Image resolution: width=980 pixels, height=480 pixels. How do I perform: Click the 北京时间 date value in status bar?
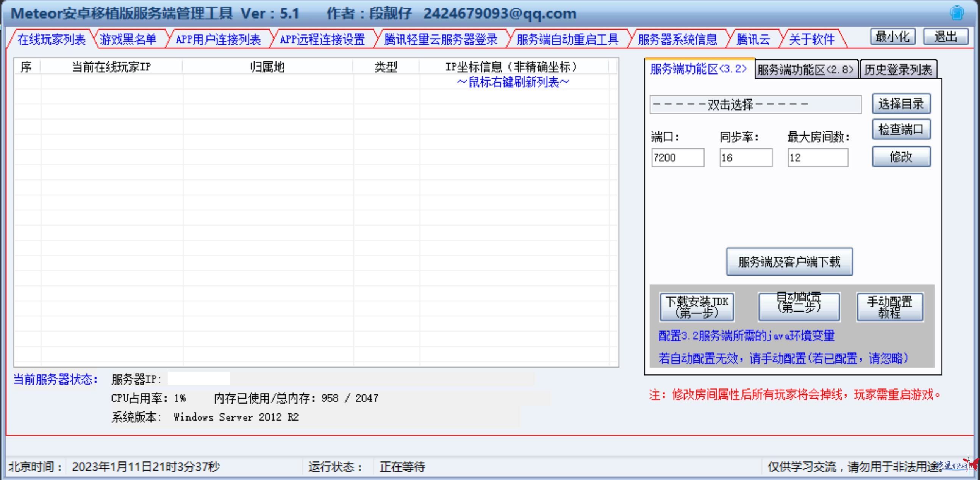[x=146, y=467]
